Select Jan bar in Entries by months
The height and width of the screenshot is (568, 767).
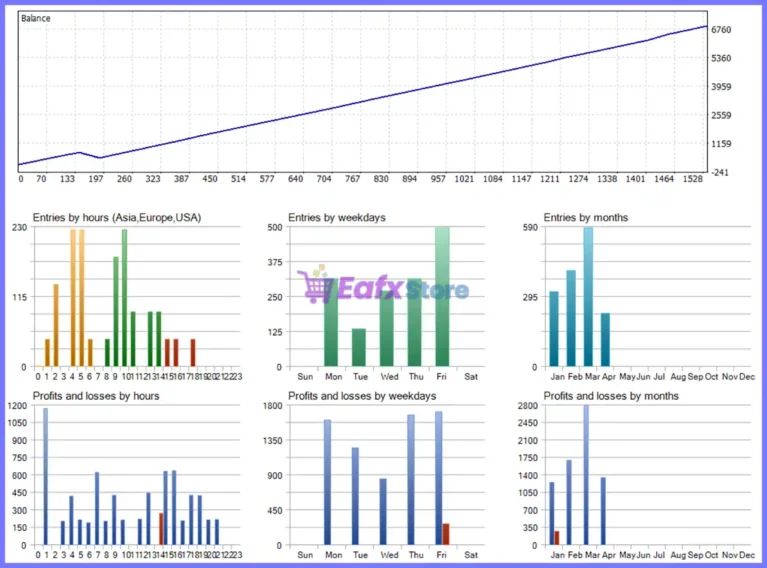pos(554,329)
